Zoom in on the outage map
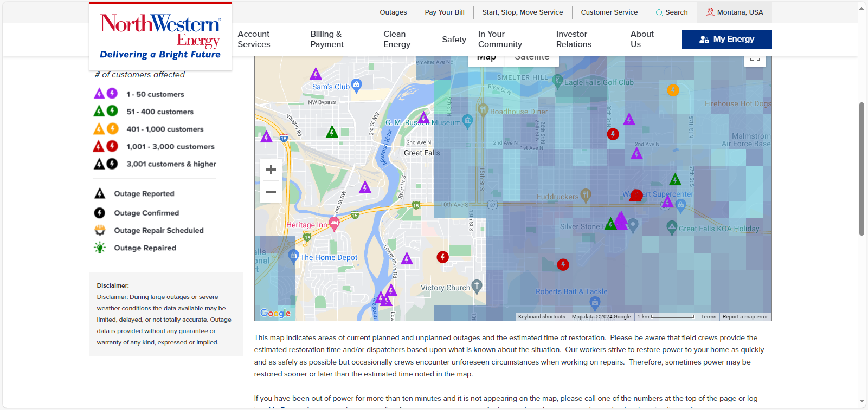This screenshot has height=410, width=868. 271,170
